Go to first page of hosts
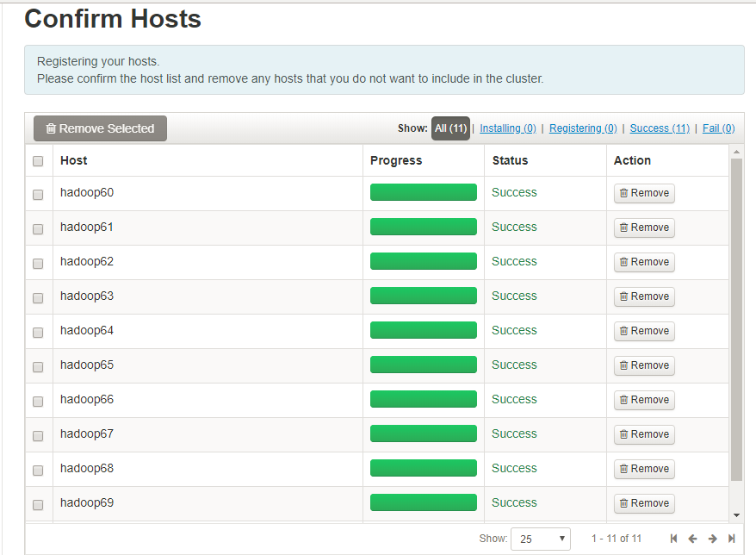This screenshot has height=555, width=756. [x=673, y=539]
